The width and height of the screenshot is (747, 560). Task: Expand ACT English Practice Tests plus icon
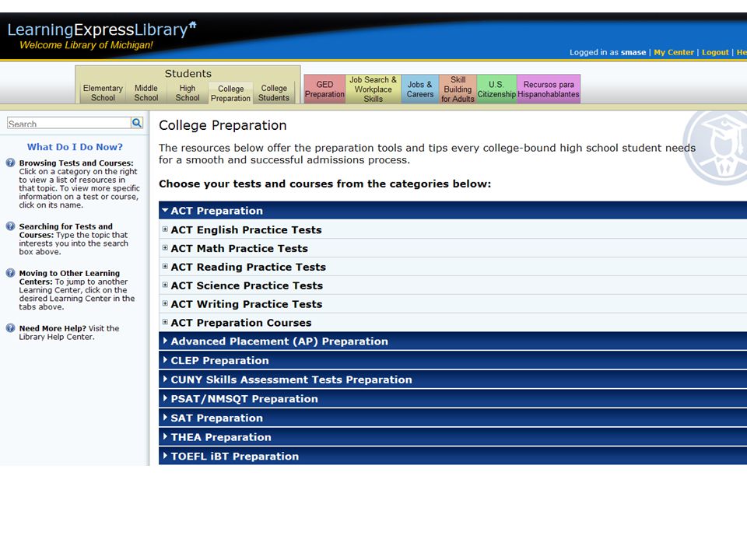165,229
